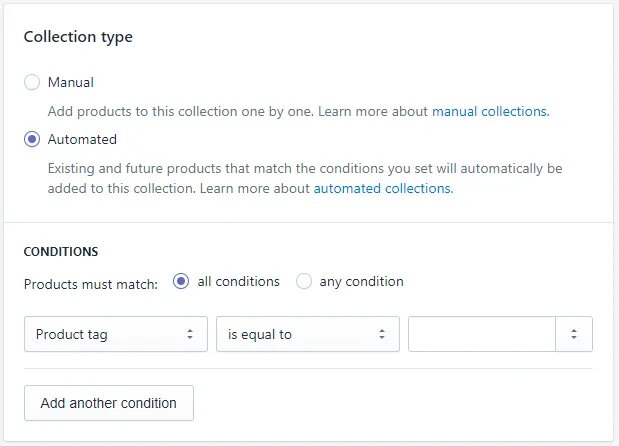Choose the "any condition" radio option
Viewport: 619px width, 446px height.
(304, 282)
